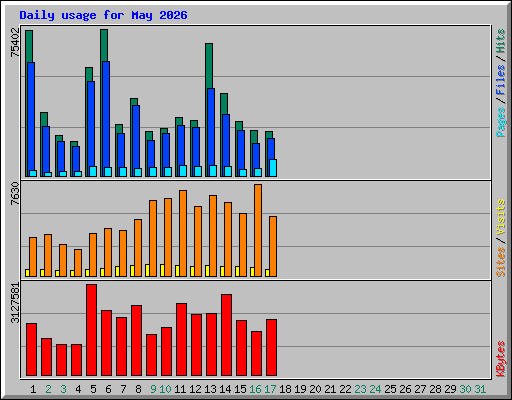Click the blue "Files" legend label
Screen dimensions: 512x400
[501, 80]
